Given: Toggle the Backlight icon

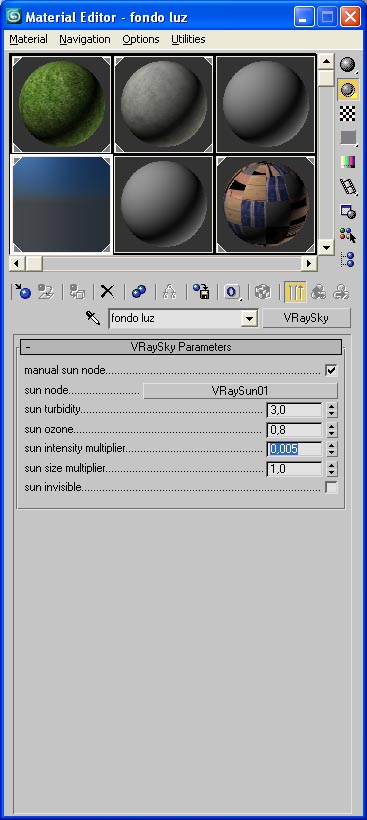Looking at the screenshot, I should click(348, 89).
